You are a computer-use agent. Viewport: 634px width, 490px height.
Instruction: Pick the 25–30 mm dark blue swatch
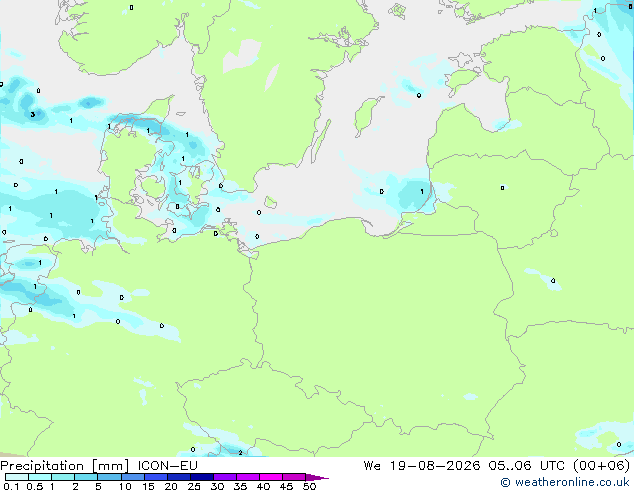[202, 477]
